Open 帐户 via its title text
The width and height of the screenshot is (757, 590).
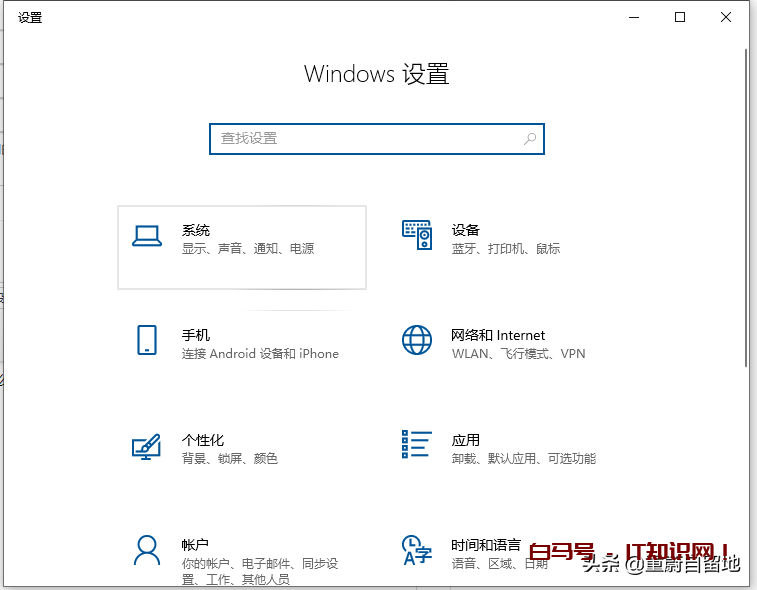195,545
